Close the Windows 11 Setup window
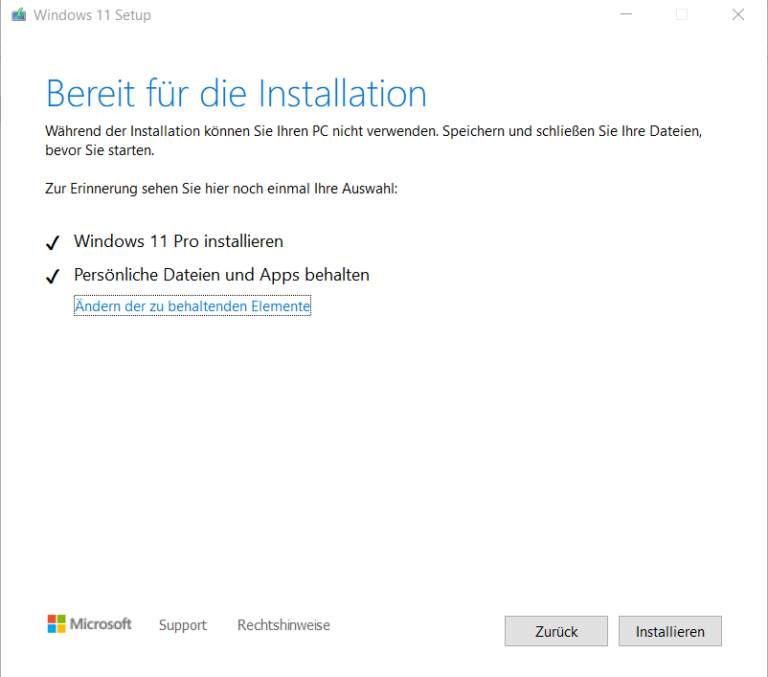 738,15
